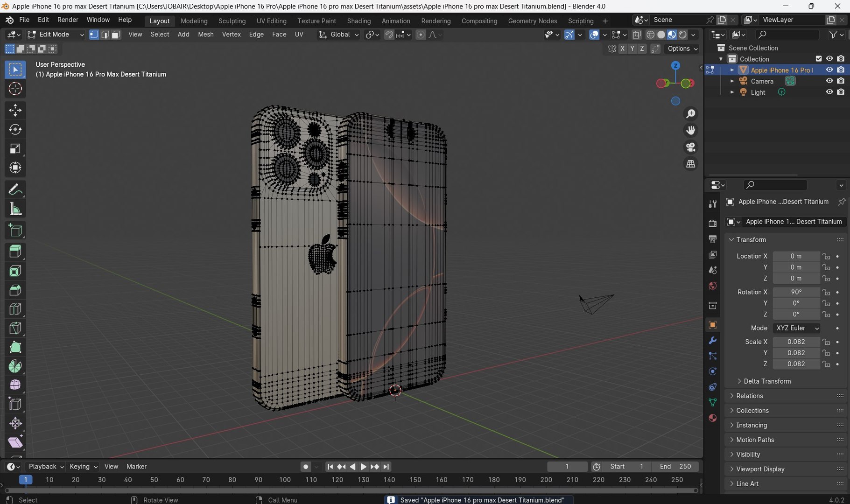Screen dimensions: 850x504
Task: Open the Mesh menu
Action: [x=206, y=35]
